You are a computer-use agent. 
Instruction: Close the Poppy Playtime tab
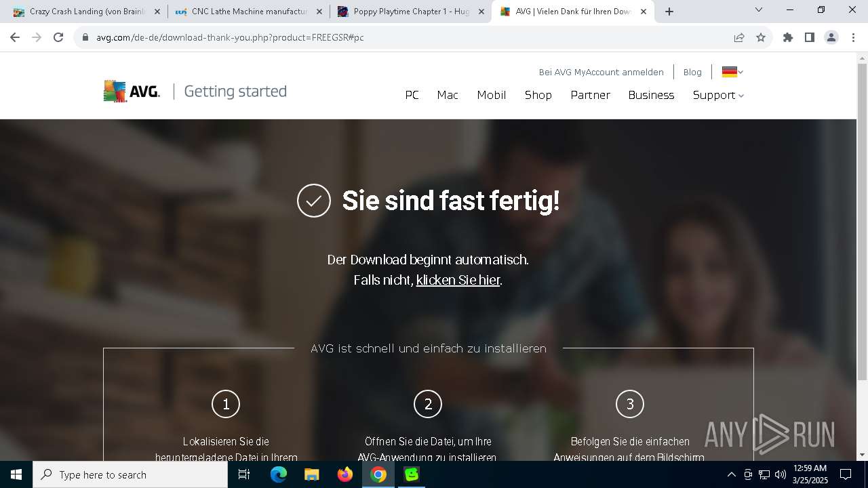[x=481, y=12]
